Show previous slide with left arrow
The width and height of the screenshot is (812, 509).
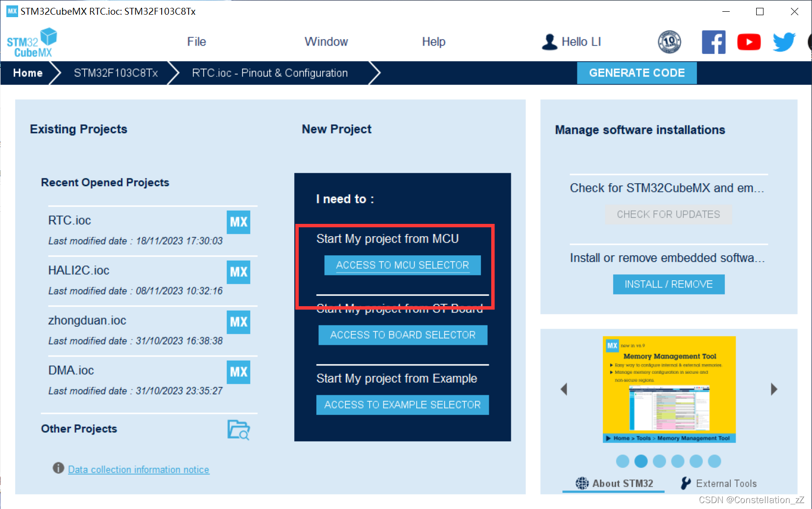(564, 389)
